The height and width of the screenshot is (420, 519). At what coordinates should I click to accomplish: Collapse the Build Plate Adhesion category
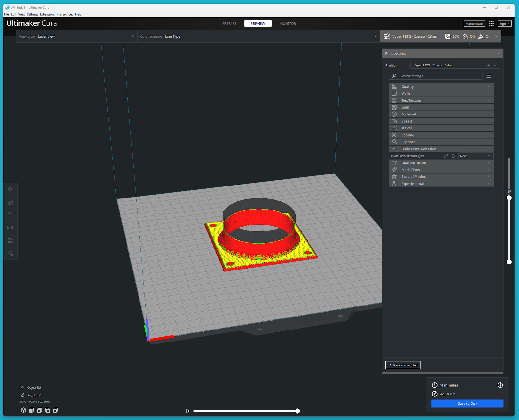pos(441,149)
